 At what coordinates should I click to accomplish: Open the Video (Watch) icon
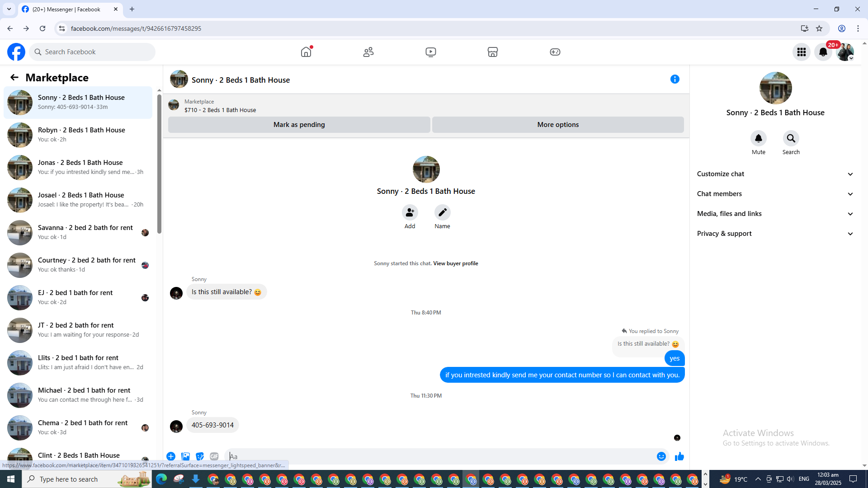[x=431, y=52]
